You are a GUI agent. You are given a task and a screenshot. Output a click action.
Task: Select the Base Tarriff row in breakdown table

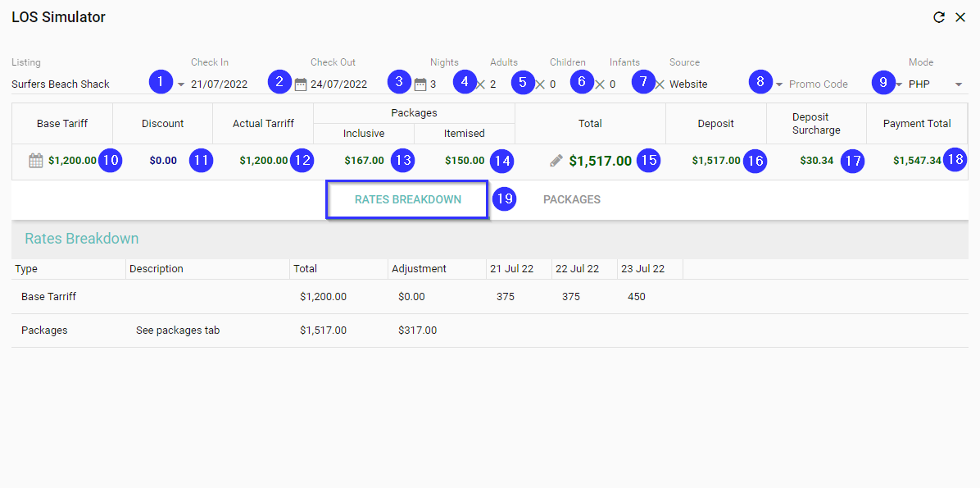tap(49, 296)
